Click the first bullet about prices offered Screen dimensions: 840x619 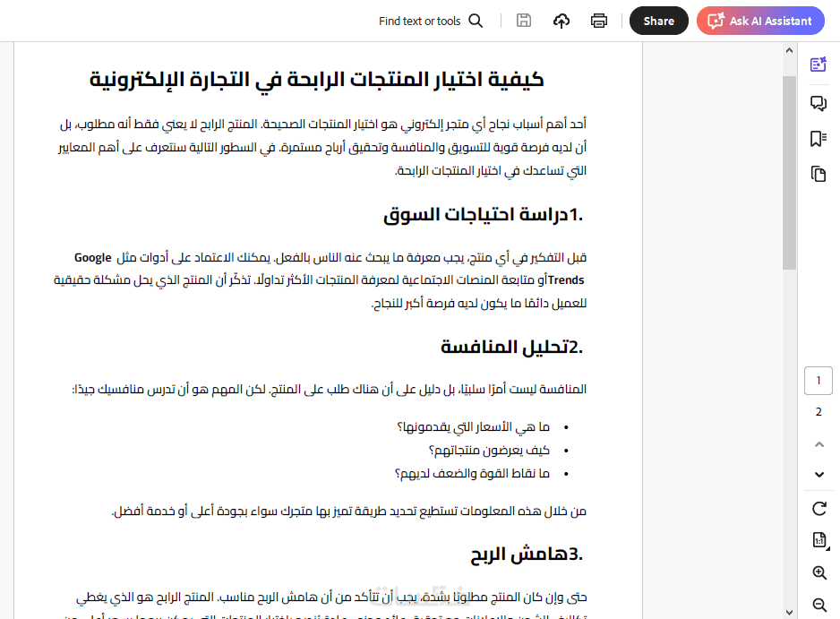(x=473, y=427)
